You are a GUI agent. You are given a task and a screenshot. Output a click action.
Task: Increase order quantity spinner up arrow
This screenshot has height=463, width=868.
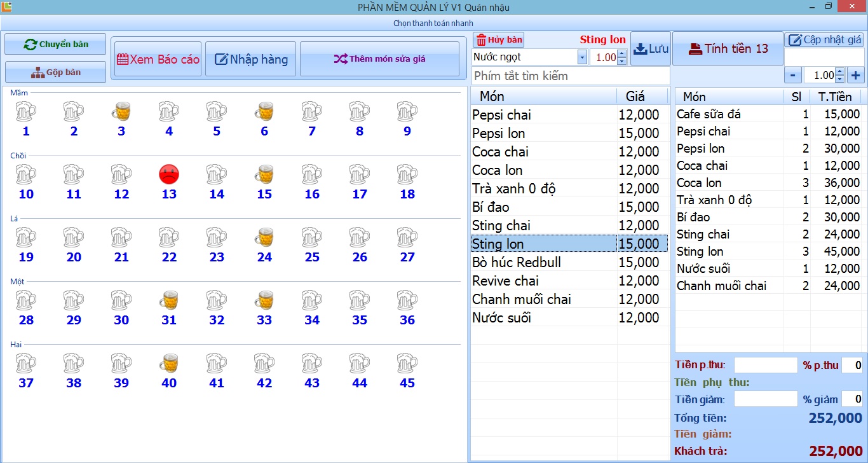840,71
